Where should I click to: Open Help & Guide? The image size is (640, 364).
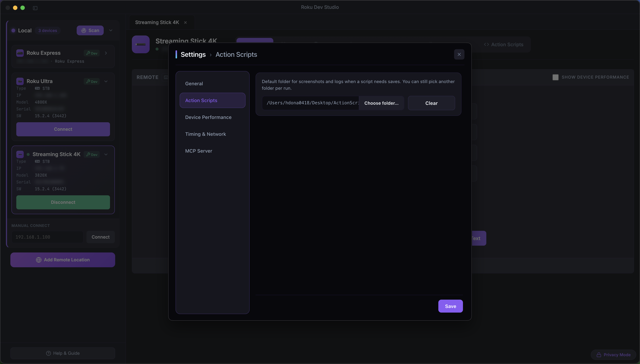point(63,353)
